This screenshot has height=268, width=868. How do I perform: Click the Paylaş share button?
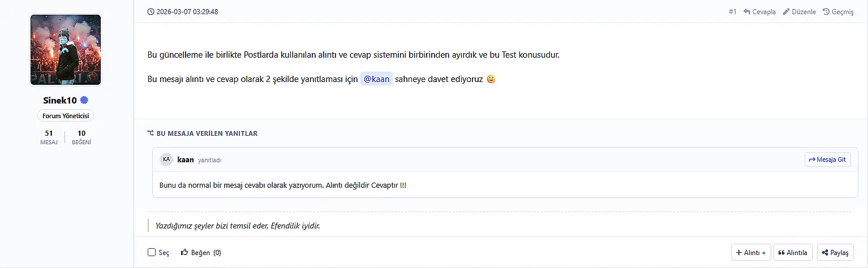[835, 252]
